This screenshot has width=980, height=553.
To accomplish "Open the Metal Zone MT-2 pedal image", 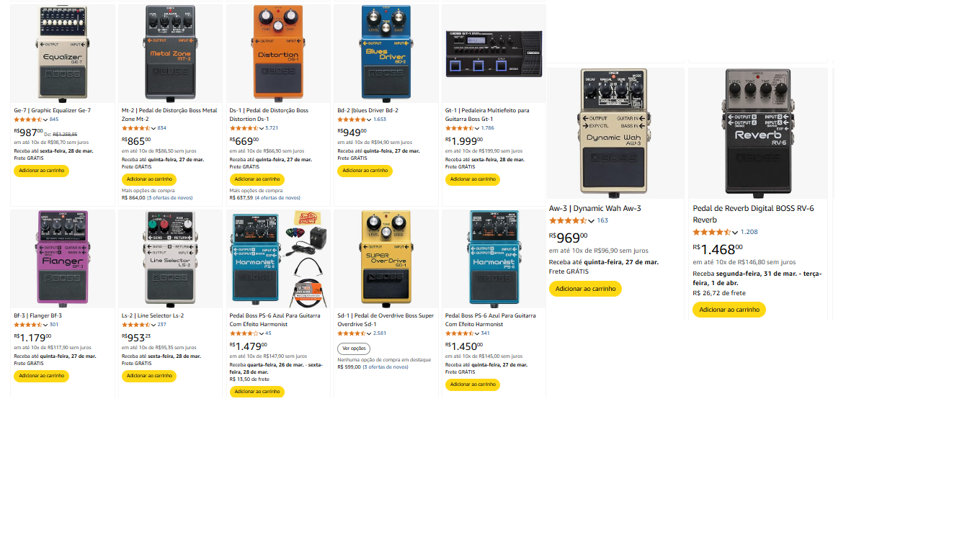I will (170, 52).
